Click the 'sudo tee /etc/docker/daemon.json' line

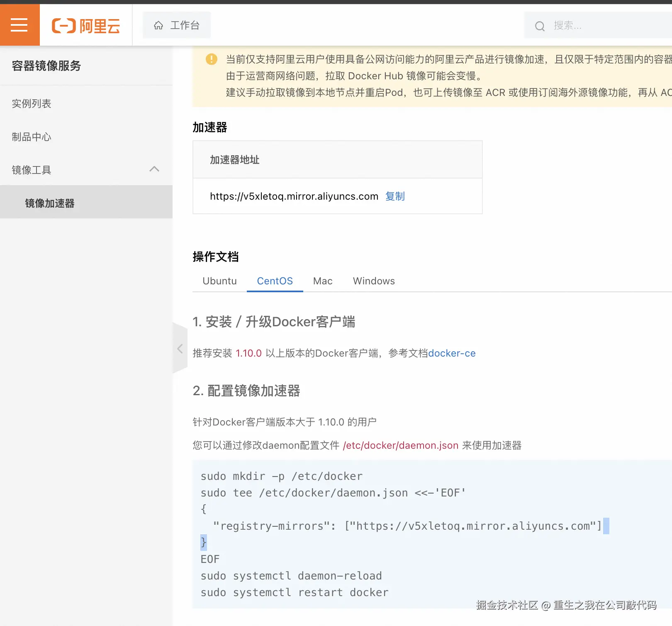[333, 493]
